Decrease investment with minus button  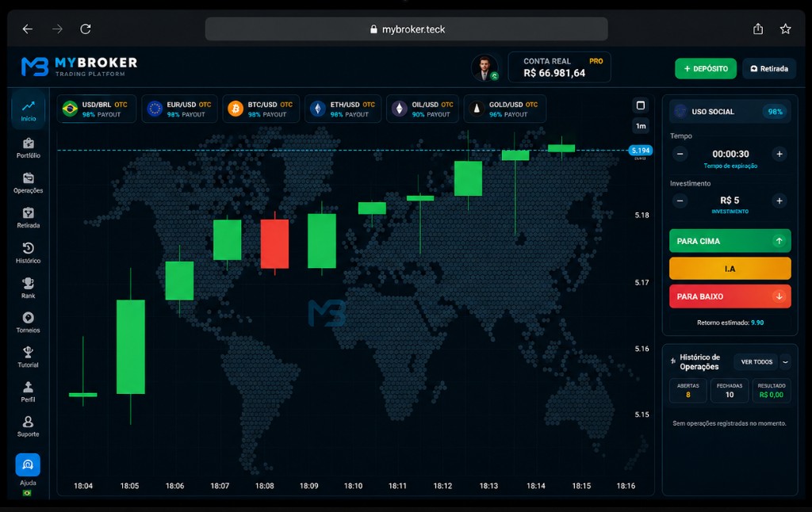click(x=680, y=201)
